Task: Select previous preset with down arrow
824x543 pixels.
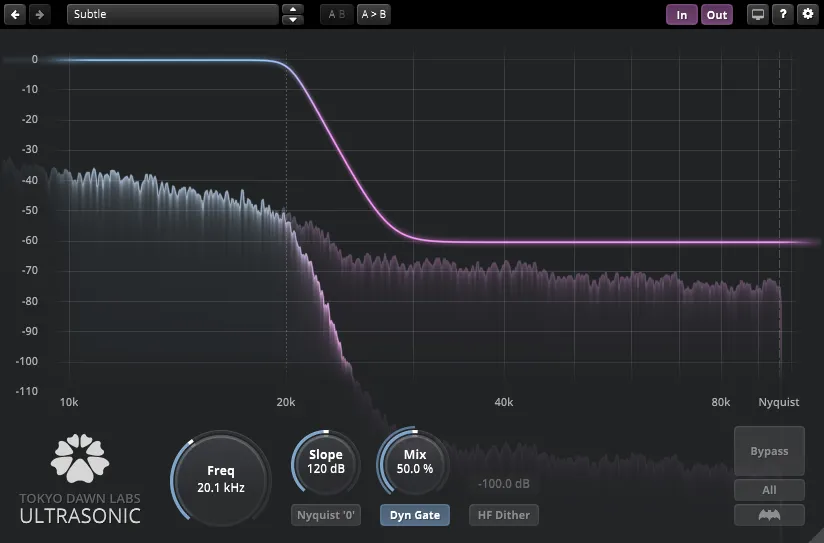Action: click(293, 20)
